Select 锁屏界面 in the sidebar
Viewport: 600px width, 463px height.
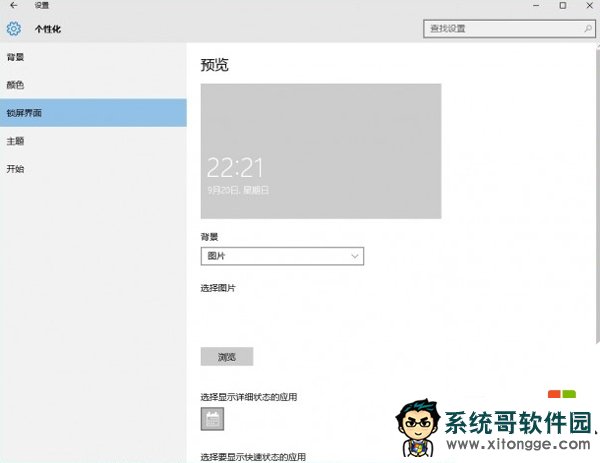click(x=93, y=113)
